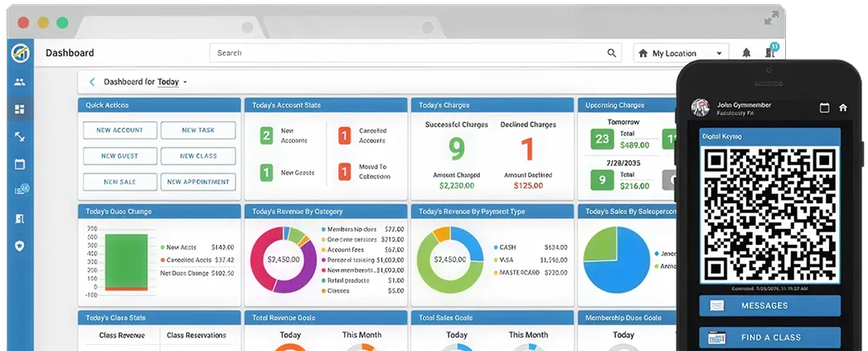Click the red Moved To Collection badge
This screenshot has height=351, width=868.
344,172
